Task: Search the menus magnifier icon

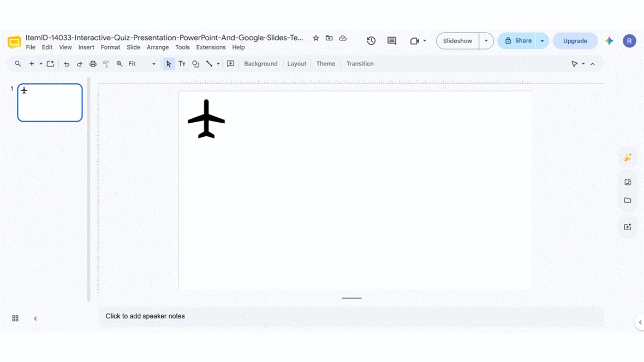Action: click(17, 64)
